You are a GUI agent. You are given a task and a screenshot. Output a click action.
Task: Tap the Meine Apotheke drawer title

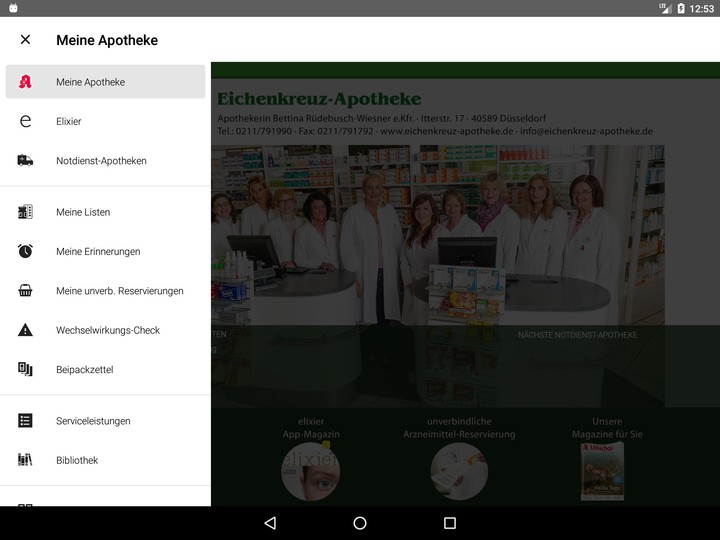coord(107,40)
